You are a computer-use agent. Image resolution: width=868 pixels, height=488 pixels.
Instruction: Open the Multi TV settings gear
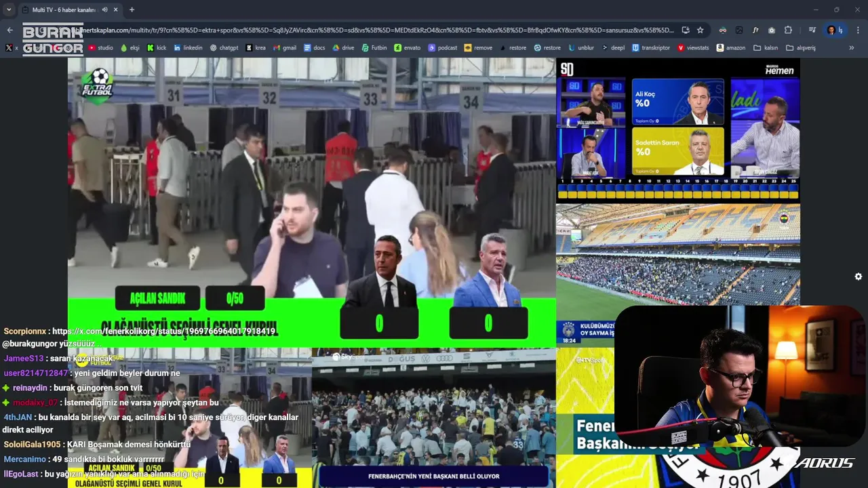pyautogui.click(x=859, y=277)
